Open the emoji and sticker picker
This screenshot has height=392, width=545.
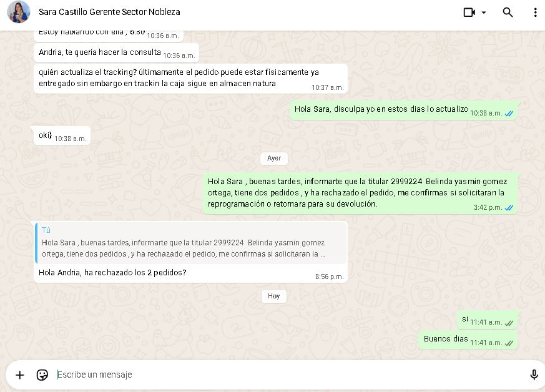point(42,375)
